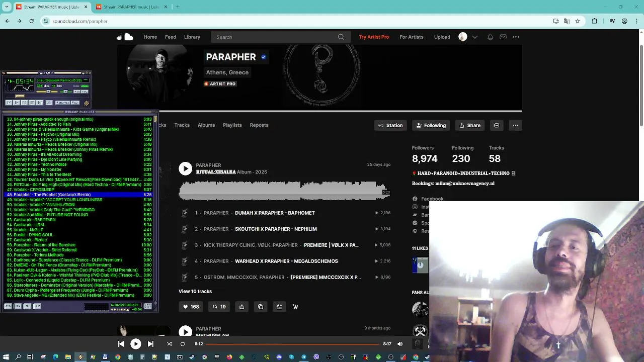The image size is (644, 362).
Task: Open the header three-dot more menu
Action: pyautogui.click(x=516, y=37)
